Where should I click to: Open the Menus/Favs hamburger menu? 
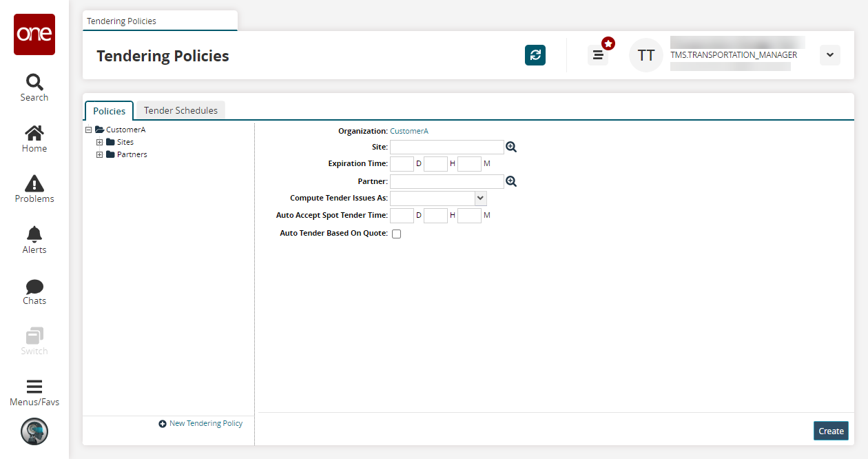pyautogui.click(x=34, y=392)
